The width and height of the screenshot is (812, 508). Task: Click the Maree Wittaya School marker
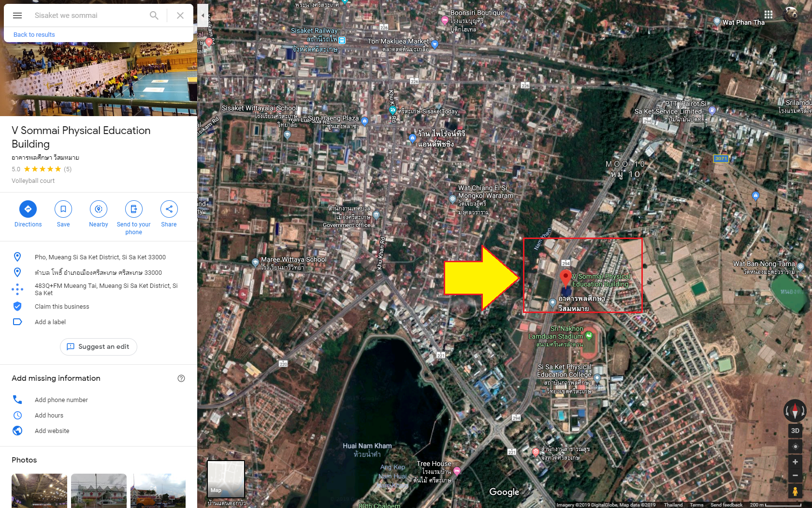click(x=255, y=263)
